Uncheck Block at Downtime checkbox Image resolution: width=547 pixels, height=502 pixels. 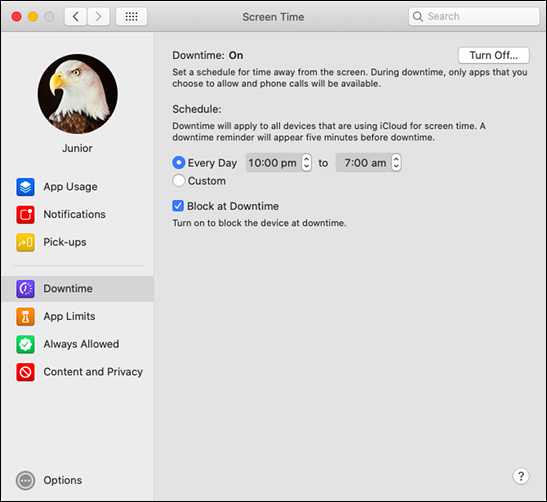pos(178,206)
